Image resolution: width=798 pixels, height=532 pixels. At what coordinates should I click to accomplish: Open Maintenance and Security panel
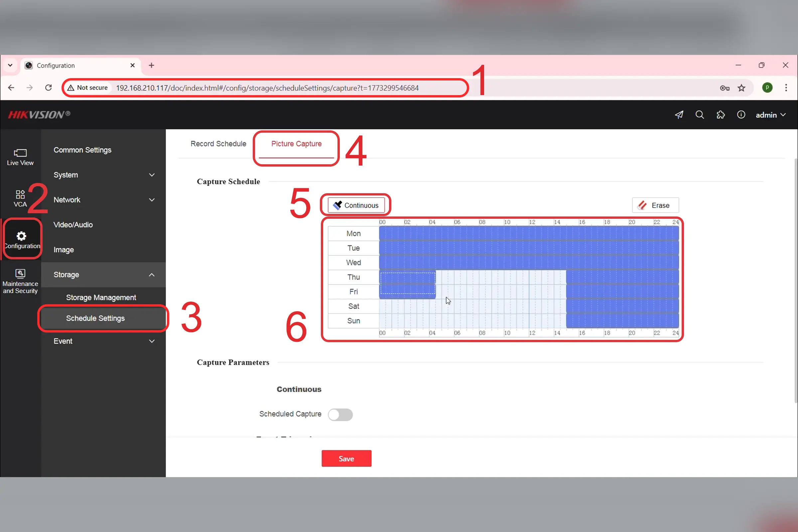(x=20, y=281)
